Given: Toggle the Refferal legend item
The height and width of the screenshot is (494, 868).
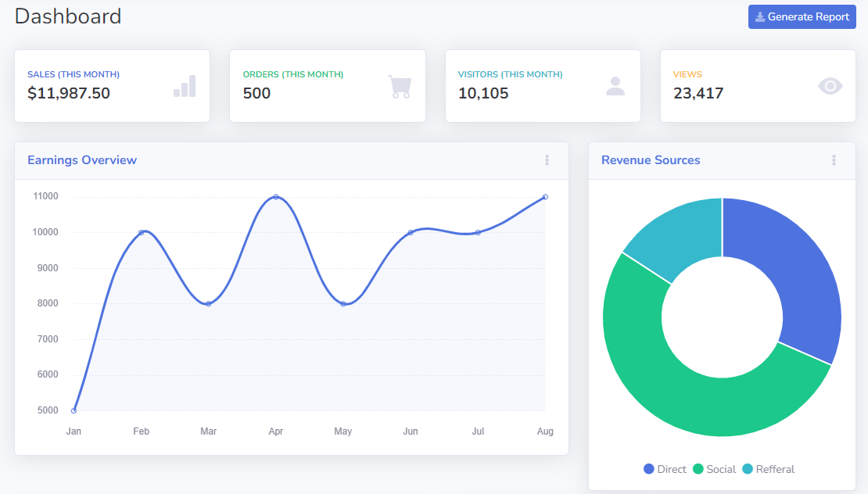Looking at the screenshot, I should (768, 469).
